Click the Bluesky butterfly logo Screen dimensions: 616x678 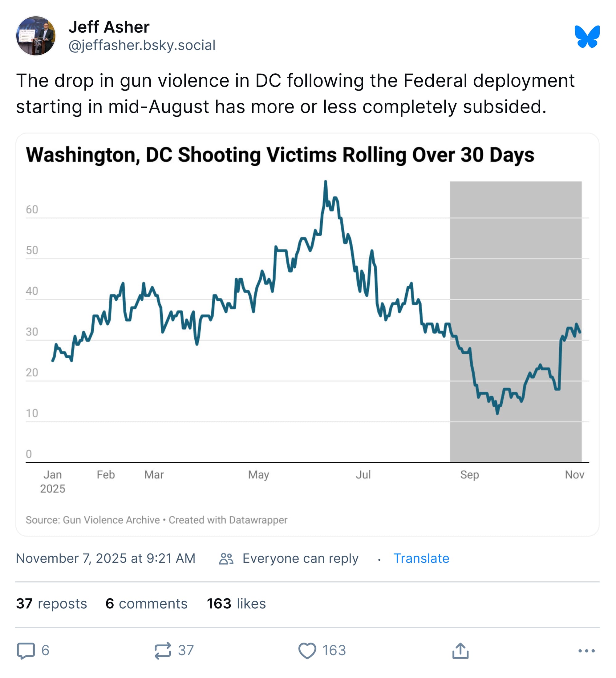[587, 36]
